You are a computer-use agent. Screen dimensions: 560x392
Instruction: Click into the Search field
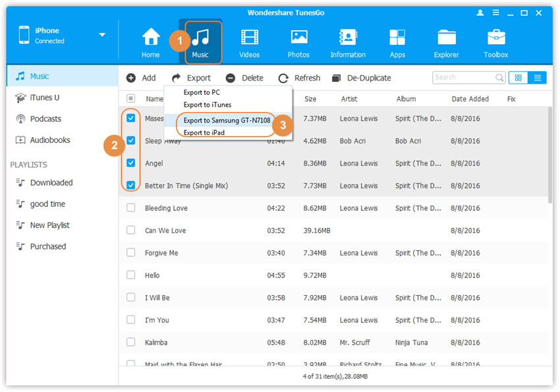(463, 78)
